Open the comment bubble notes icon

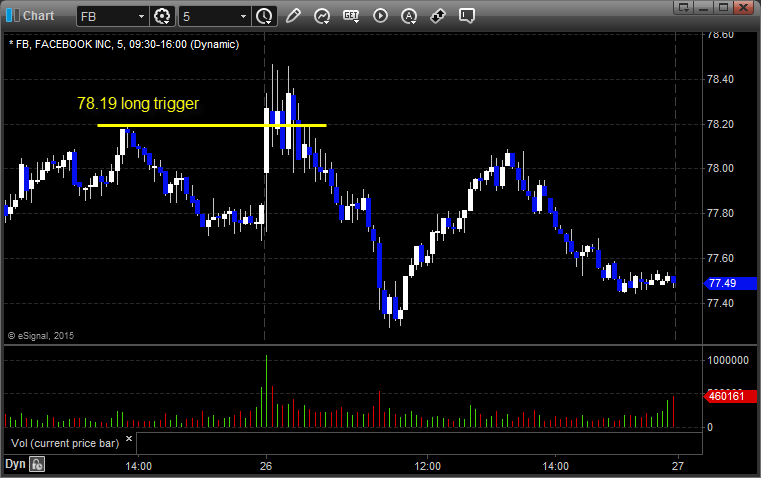tap(466, 16)
